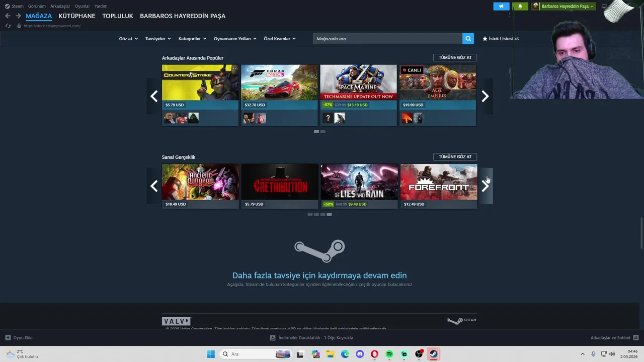Switch to the TOPLULUK tab
Viewport: 644px width, 362px height.
point(118,16)
